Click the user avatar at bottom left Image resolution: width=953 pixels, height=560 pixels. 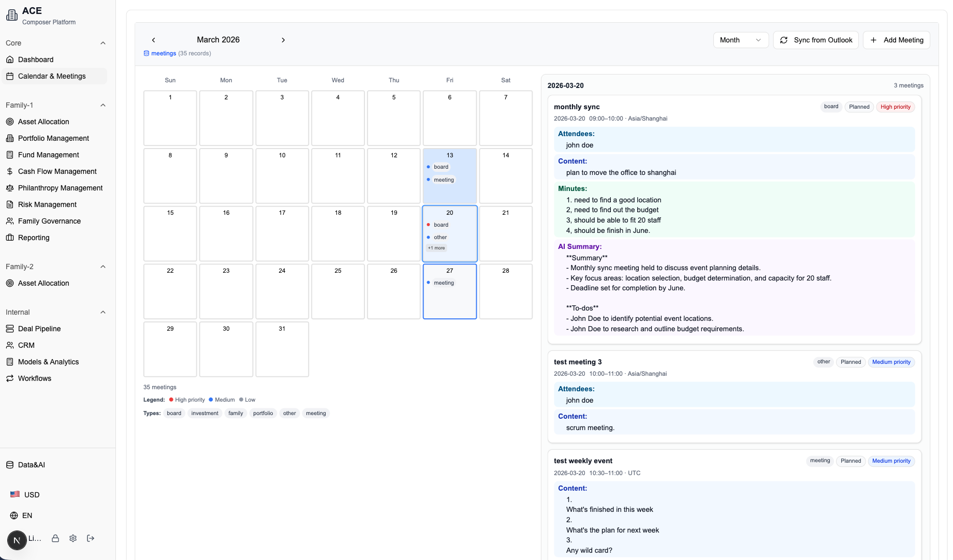pyautogui.click(x=17, y=540)
